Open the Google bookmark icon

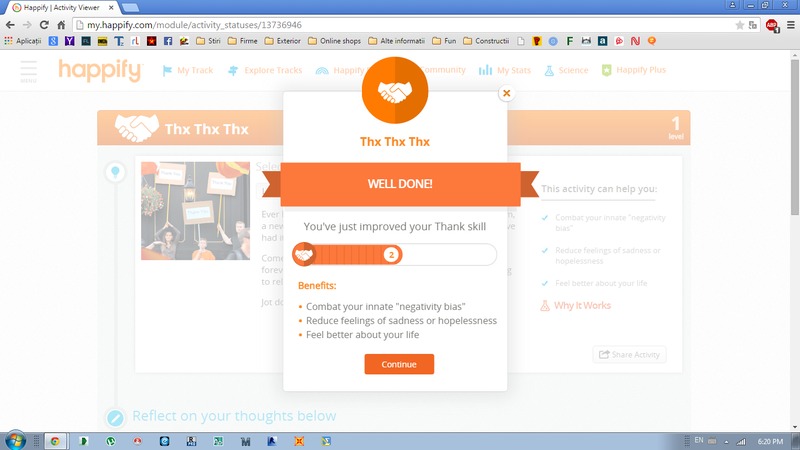(53, 41)
